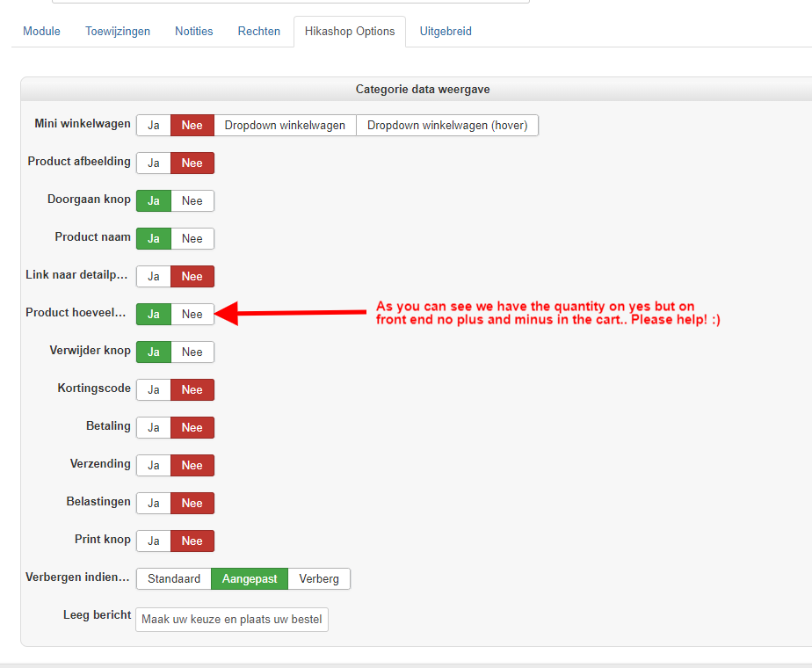Switch to the Module tab
Screen dimensions: 812x668
click(x=41, y=31)
